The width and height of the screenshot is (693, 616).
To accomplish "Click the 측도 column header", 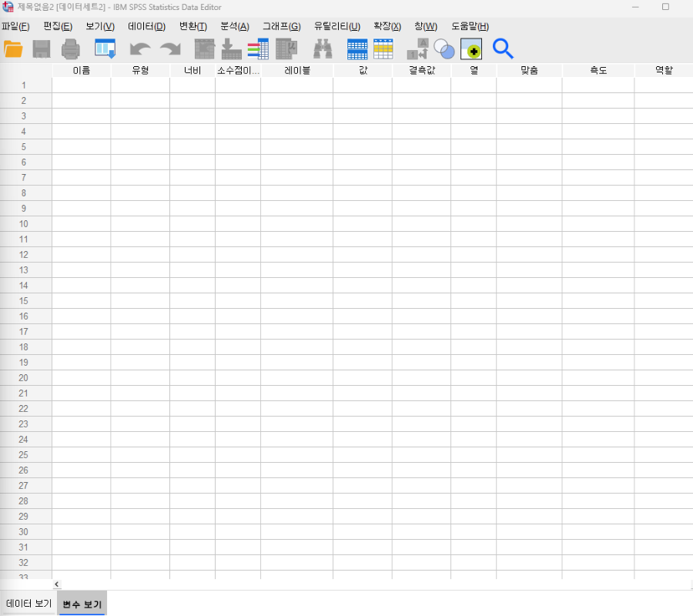I will tap(598, 70).
